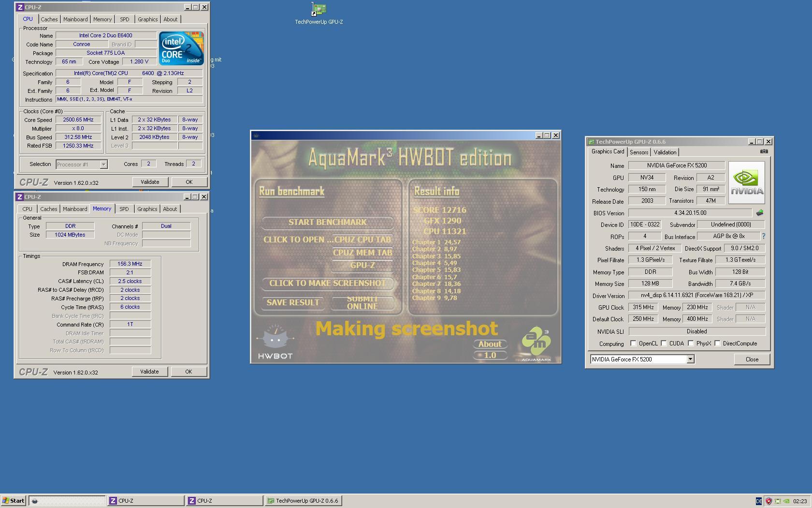This screenshot has height=508, width=812.
Task: Click OK in bottom CPU-Z window
Action: (x=188, y=372)
